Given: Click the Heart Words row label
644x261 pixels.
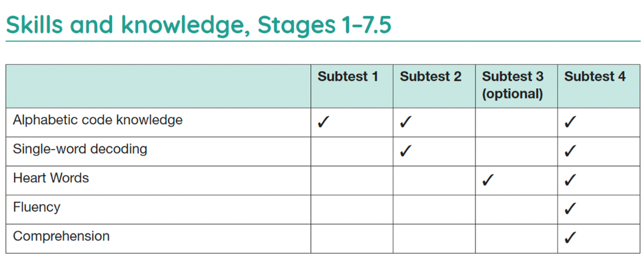Looking at the screenshot, I should (x=51, y=178).
